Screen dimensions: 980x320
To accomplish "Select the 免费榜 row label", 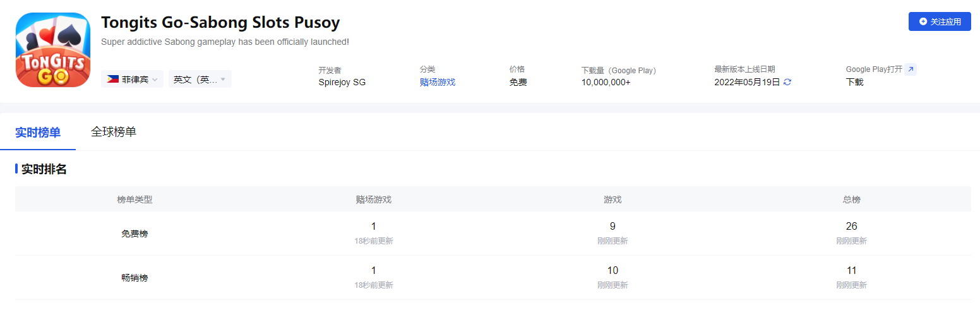I will [x=134, y=234].
